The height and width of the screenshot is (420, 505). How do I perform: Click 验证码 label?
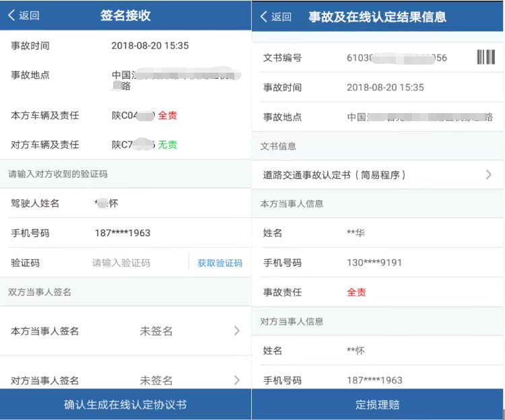25,263
